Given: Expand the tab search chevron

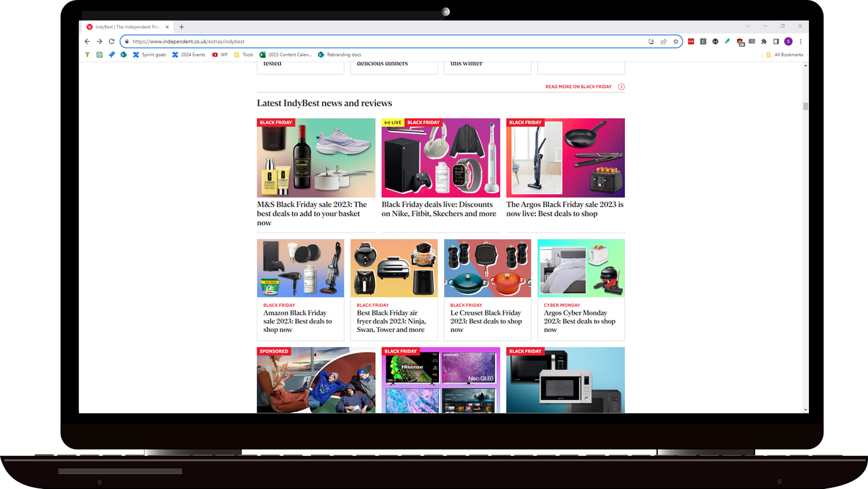Looking at the screenshot, I should pyautogui.click(x=748, y=26).
